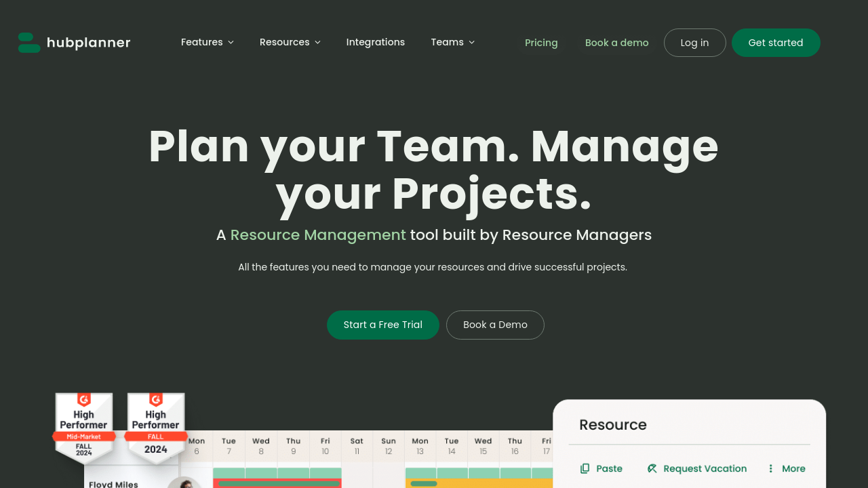Select the Wed 8 column in scheduler
This screenshot has width=868, height=488.
click(x=261, y=446)
